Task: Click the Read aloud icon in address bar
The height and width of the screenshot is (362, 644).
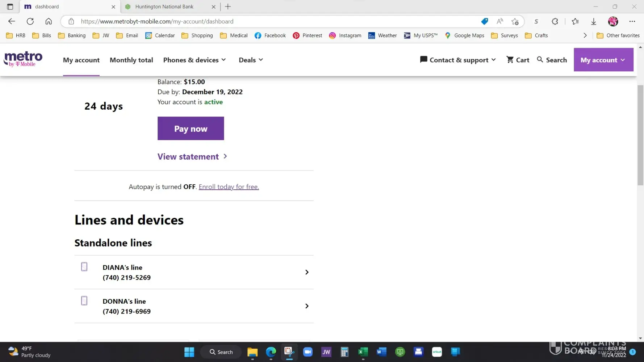Action: click(x=500, y=21)
